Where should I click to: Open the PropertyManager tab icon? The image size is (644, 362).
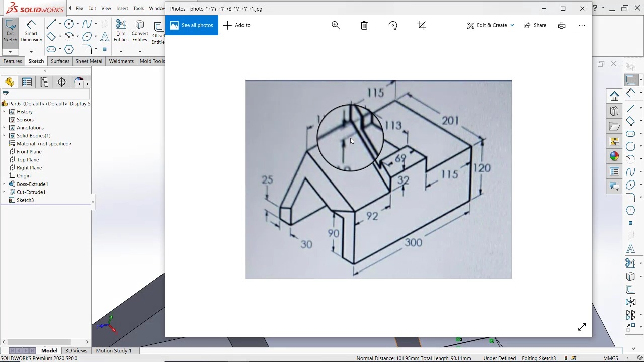[27, 82]
